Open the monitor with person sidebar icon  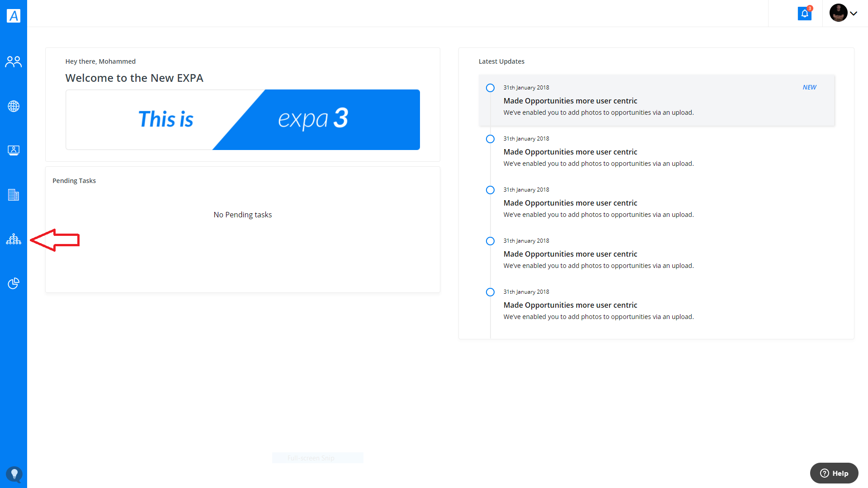pos(14,150)
